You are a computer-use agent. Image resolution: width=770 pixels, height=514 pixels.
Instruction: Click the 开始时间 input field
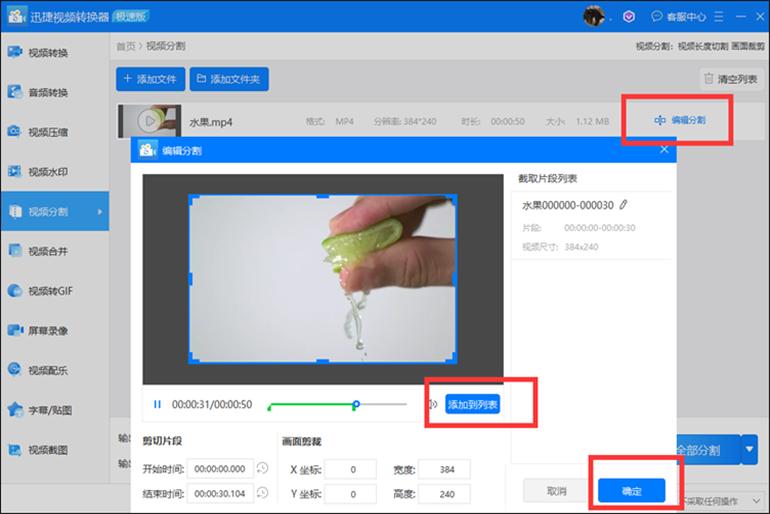click(220, 469)
